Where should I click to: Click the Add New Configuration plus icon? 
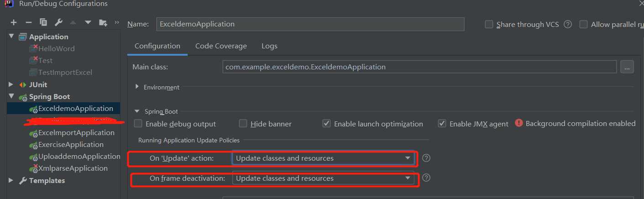[x=14, y=22]
